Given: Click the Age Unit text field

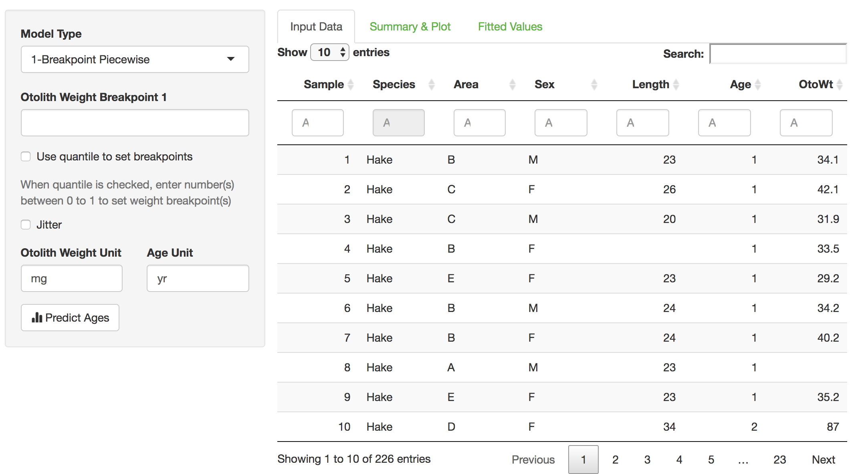Looking at the screenshot, I should click(x=198, y=278).
